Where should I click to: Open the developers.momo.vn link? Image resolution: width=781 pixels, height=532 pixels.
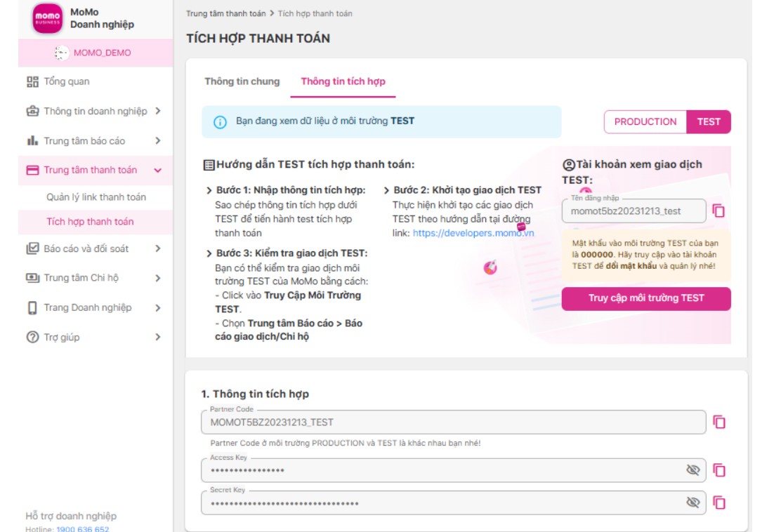click(473, 233)
